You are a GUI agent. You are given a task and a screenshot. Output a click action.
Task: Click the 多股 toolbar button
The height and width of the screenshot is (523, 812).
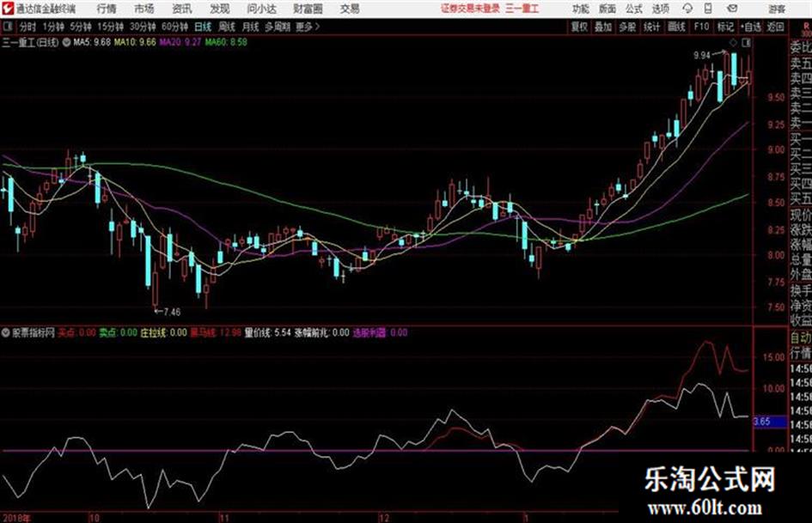[x=627, y=27]
